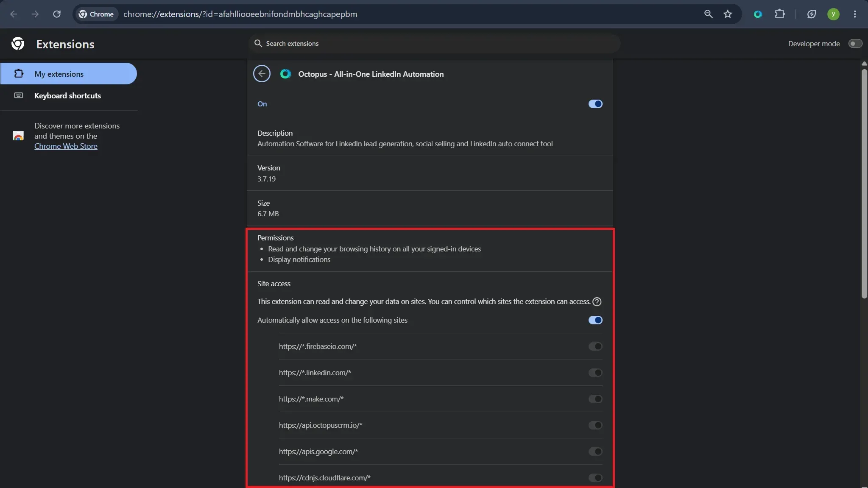Click the performance icon beside profile avatar
Viewport: 868px width, 488px height.
[812, 14]
